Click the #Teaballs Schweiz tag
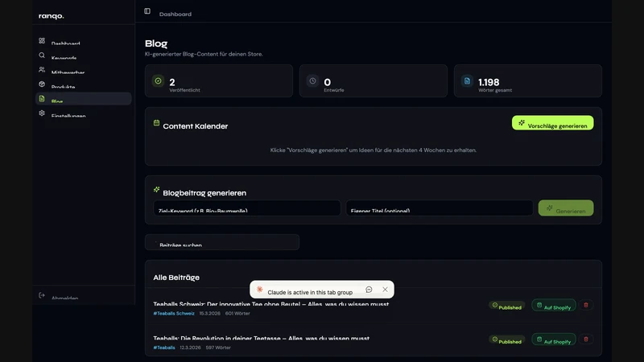This screenshot has width=644, height=362. [174, 313]
